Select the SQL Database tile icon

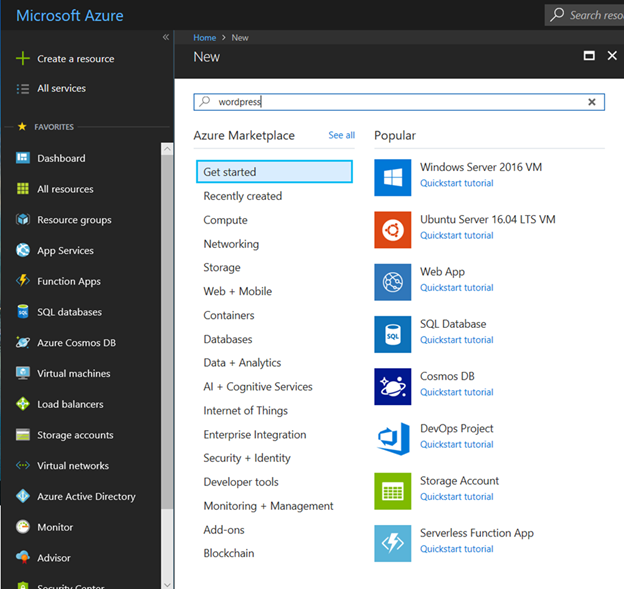392,334
